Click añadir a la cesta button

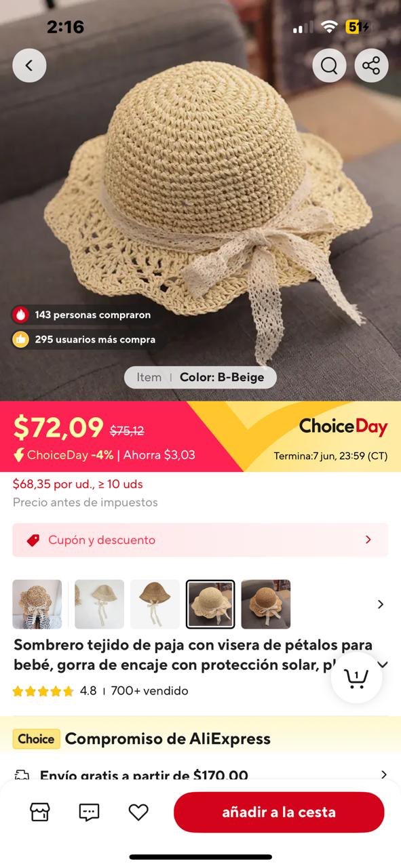point(279,812)
